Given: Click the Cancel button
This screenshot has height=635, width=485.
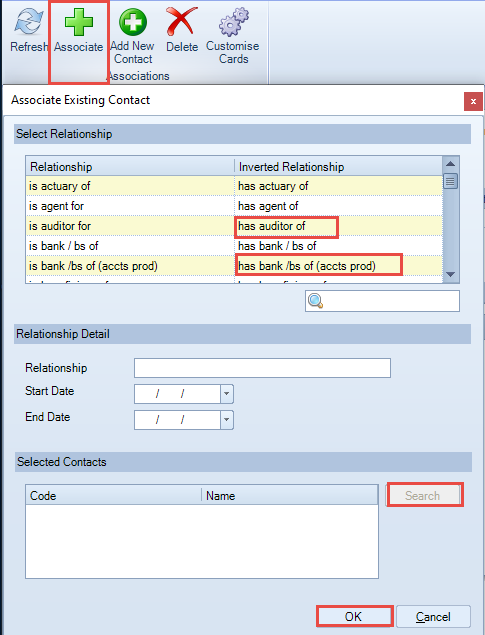Looking at the screenshot, I should [x=433, y=616].
